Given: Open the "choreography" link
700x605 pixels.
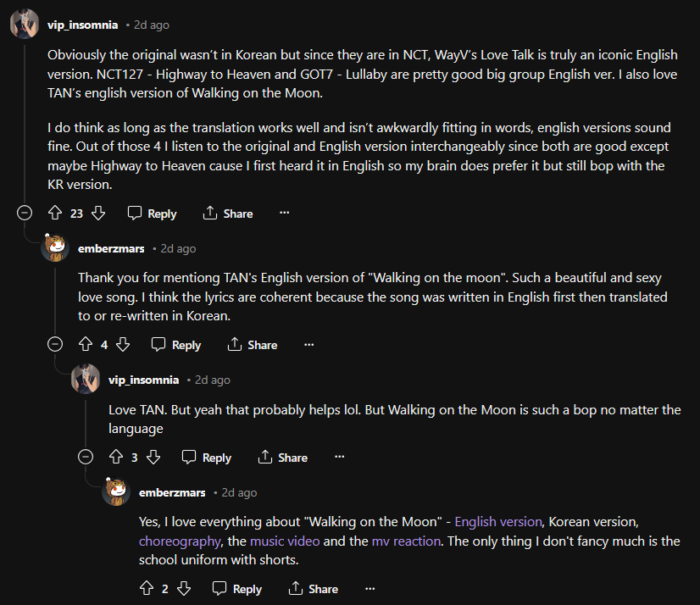Looking at the screenshot, I should tap(181, 541).
